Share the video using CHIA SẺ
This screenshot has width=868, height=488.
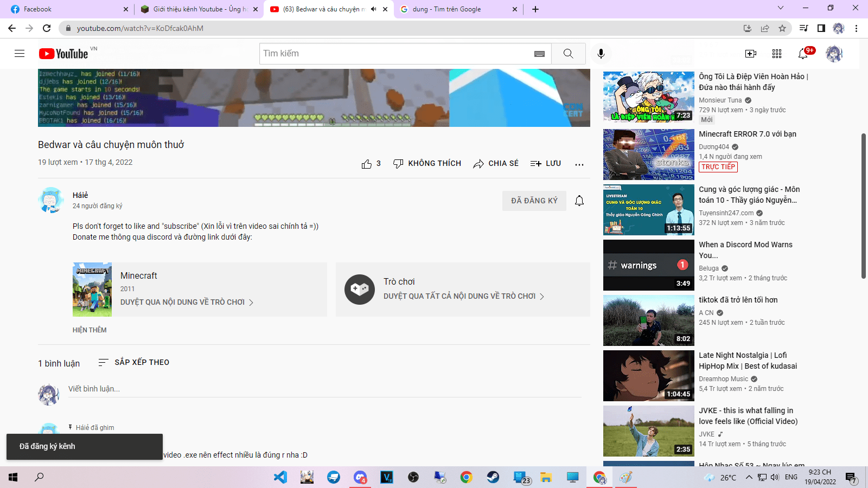pos(496,164)
